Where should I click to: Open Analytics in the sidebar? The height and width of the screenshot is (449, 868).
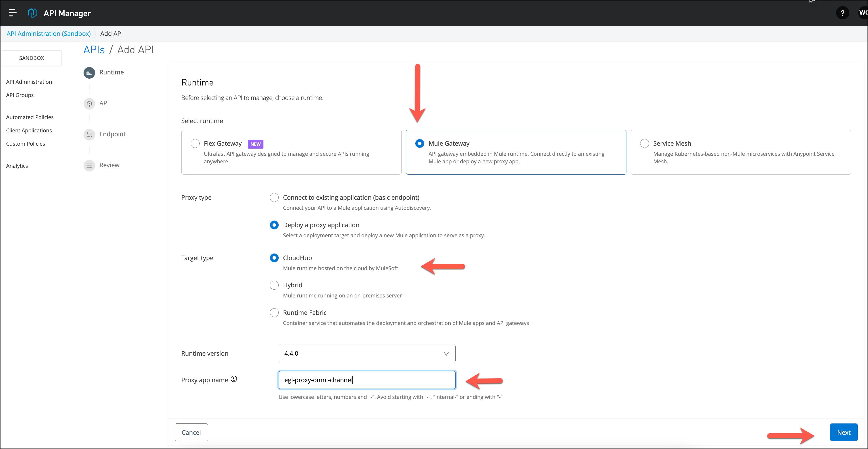pyautogui.click(x=17, y=166)
